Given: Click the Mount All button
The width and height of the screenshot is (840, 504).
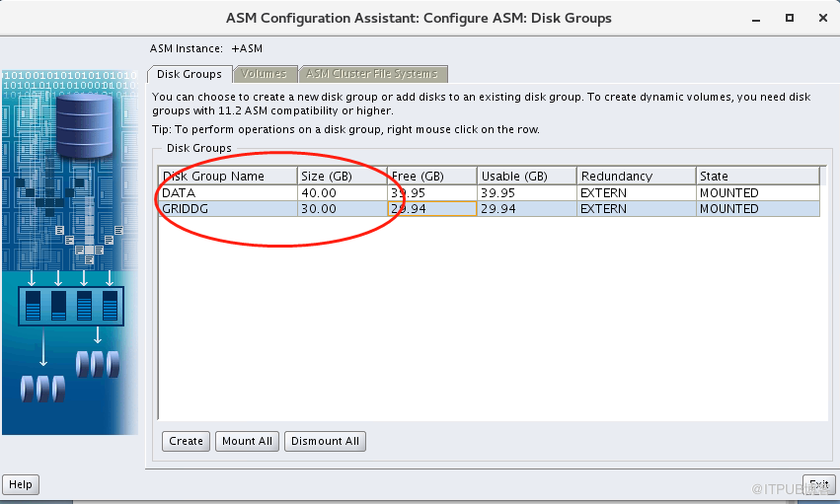Looking at the screenshot, I should pyautogui.click(x=247, y=441).
